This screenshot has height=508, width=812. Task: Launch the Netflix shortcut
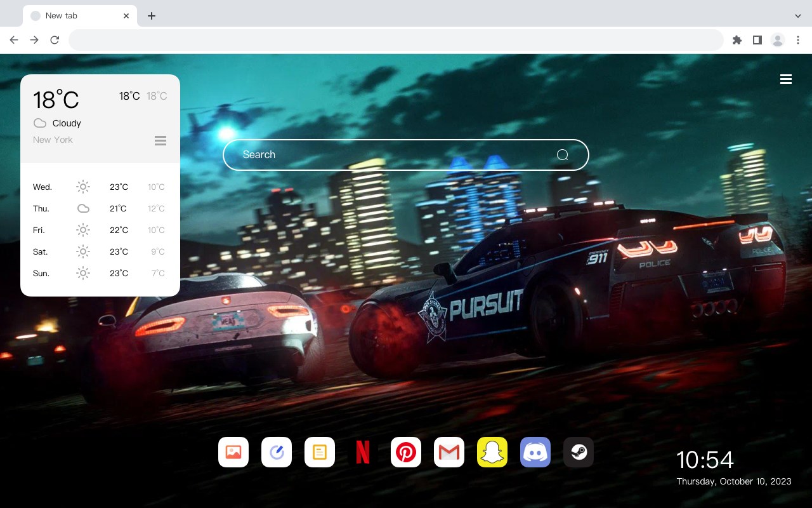click(363, 452)
